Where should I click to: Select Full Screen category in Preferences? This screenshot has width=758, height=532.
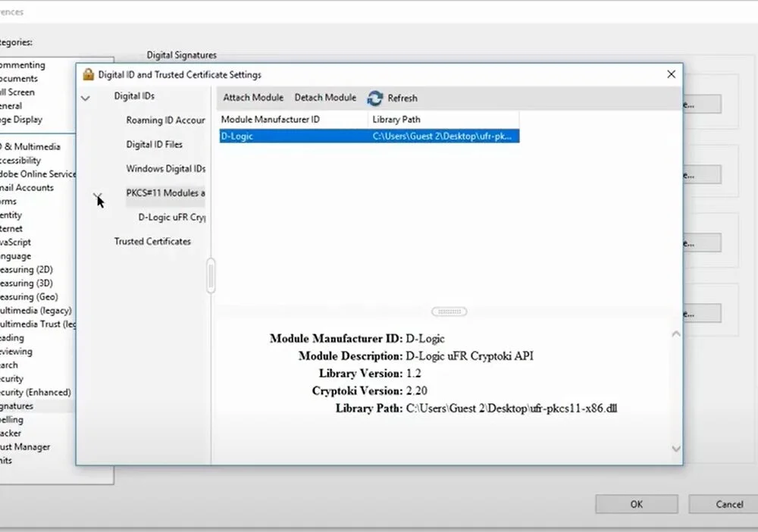point(17,92)
